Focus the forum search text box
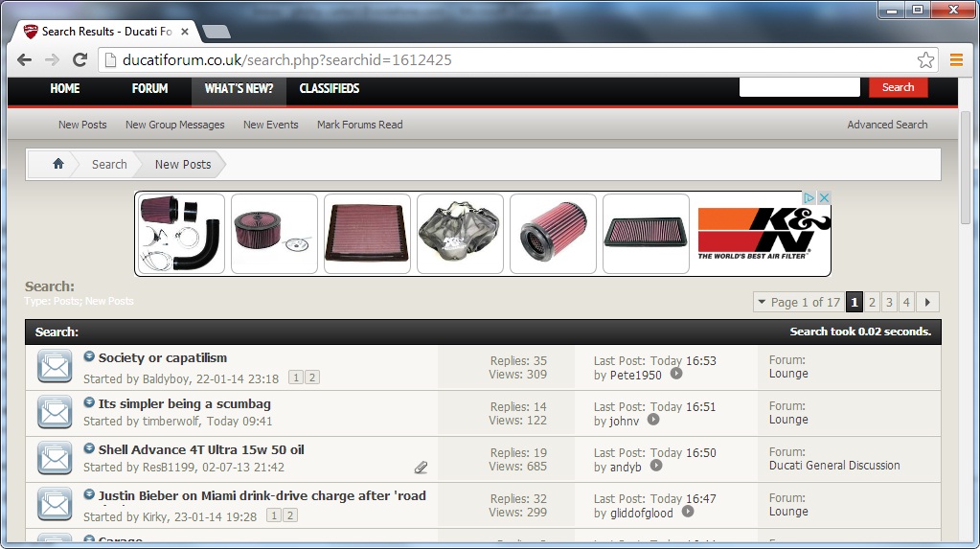The image size is (980, 549). click(799, 87)
